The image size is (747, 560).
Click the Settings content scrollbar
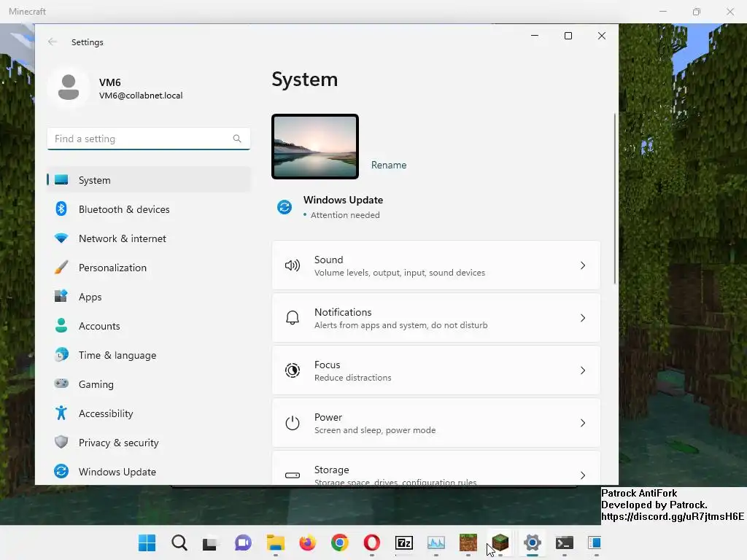click(x=614, y=198)
